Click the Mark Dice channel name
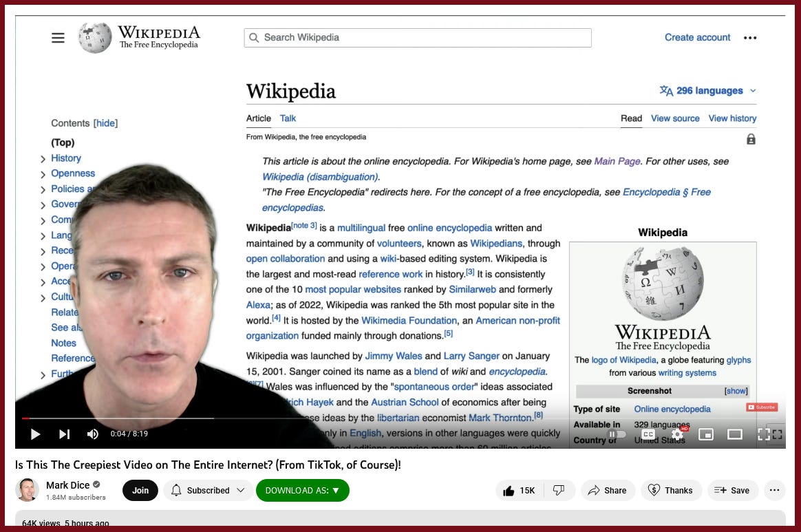Viewport: 801px width, 532px height. [67, 485]
